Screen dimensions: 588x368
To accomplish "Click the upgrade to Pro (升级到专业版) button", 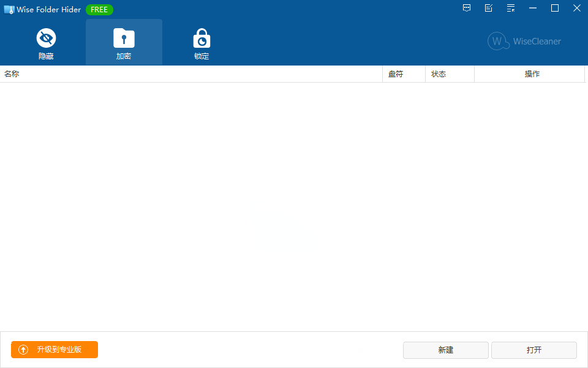I will pos(54,350).
